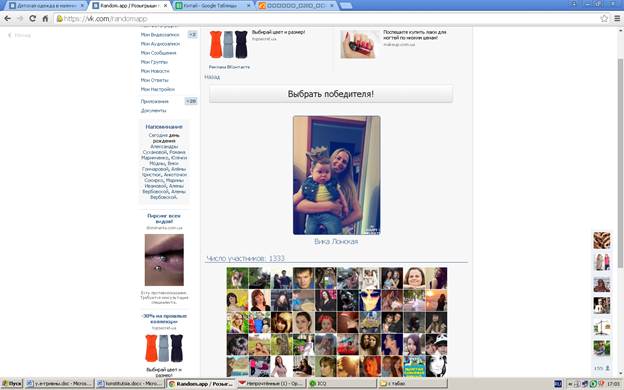Open the dresses ad image at the top
Screen dimensions: 624x390
point(228,45)
